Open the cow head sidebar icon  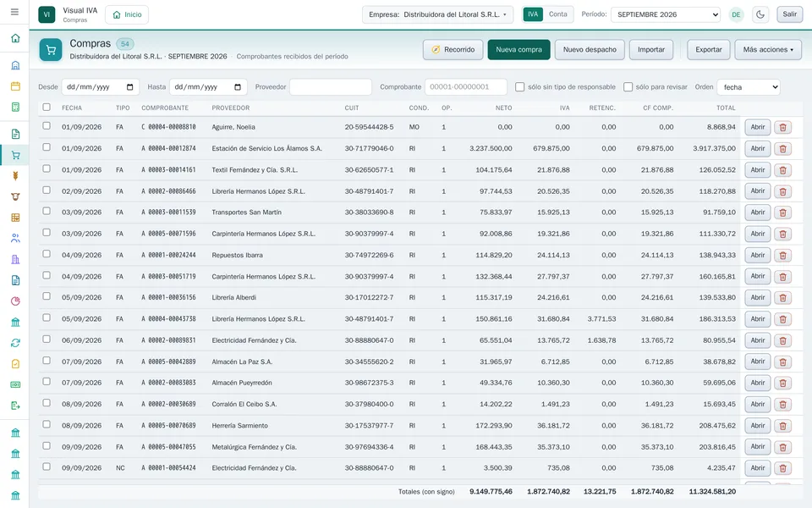coord(15,197)
